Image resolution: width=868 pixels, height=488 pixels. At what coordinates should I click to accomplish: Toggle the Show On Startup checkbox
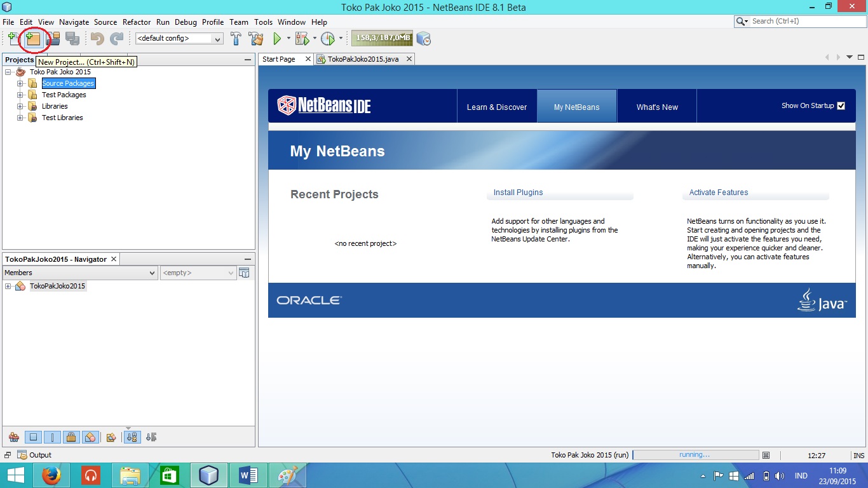click(x=841, y=105)
